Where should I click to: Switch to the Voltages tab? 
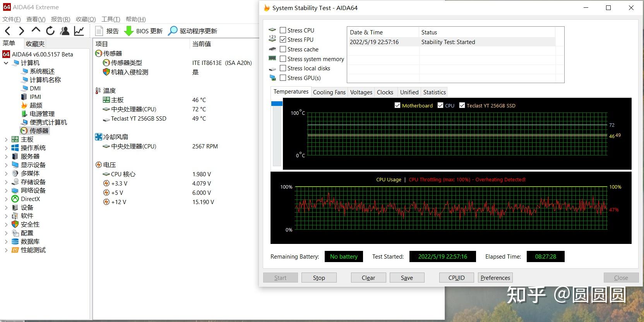coord(361,92)
